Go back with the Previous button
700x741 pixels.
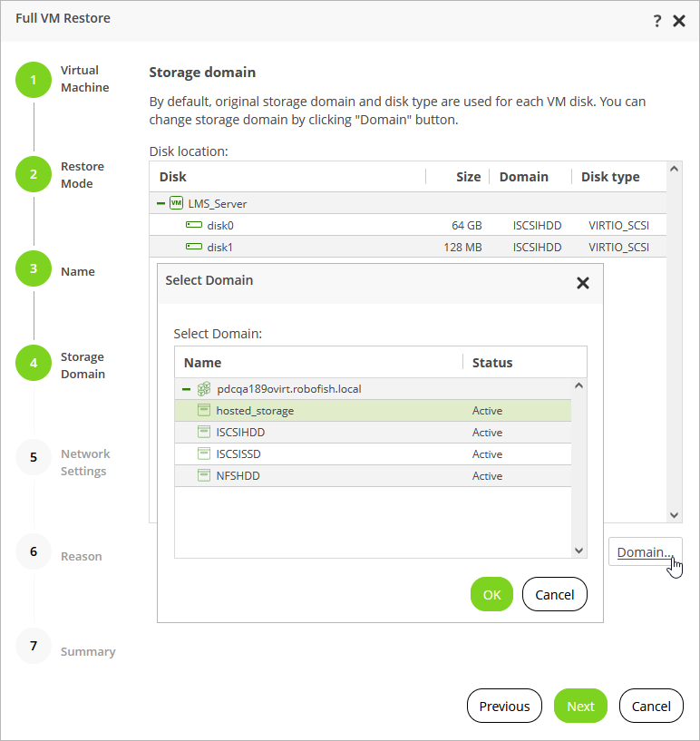[504, 707]
